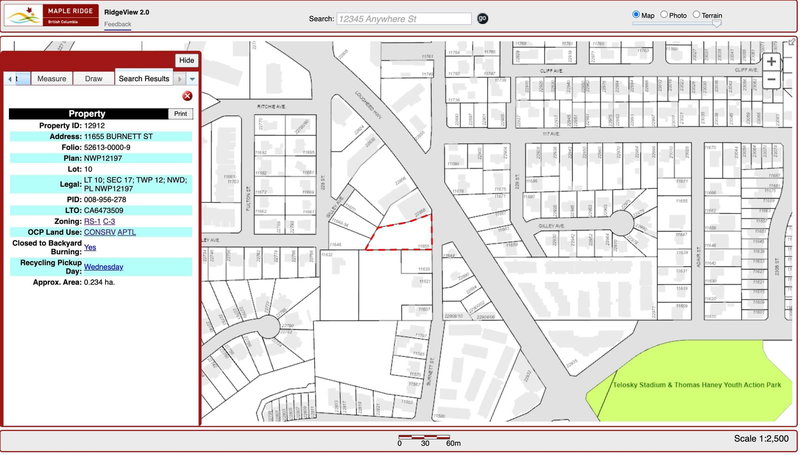
Task: Click the round go search button
Action: (482, 18)
